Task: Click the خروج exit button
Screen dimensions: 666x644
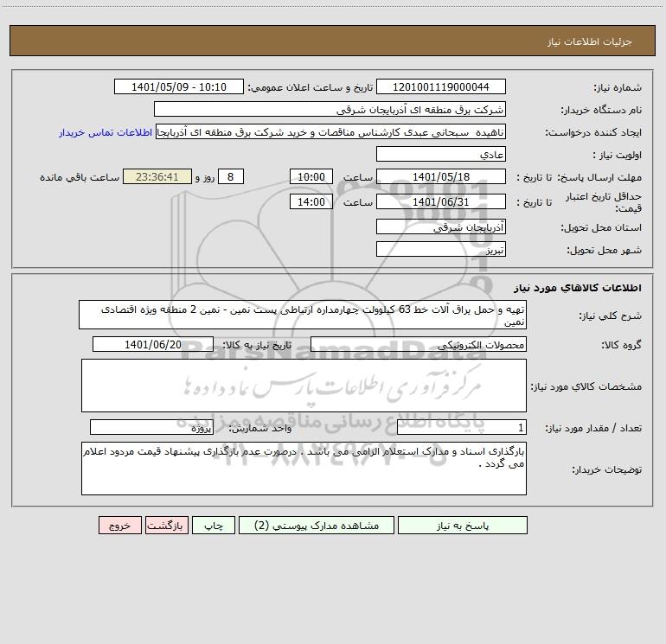Action: [x=120, y=526]
